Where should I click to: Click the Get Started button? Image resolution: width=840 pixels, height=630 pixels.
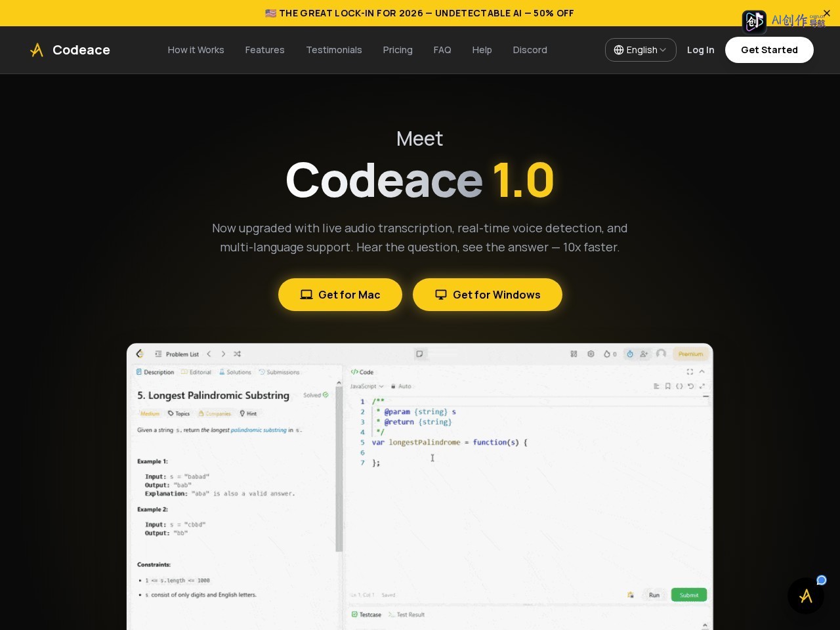tap(769, 50)
